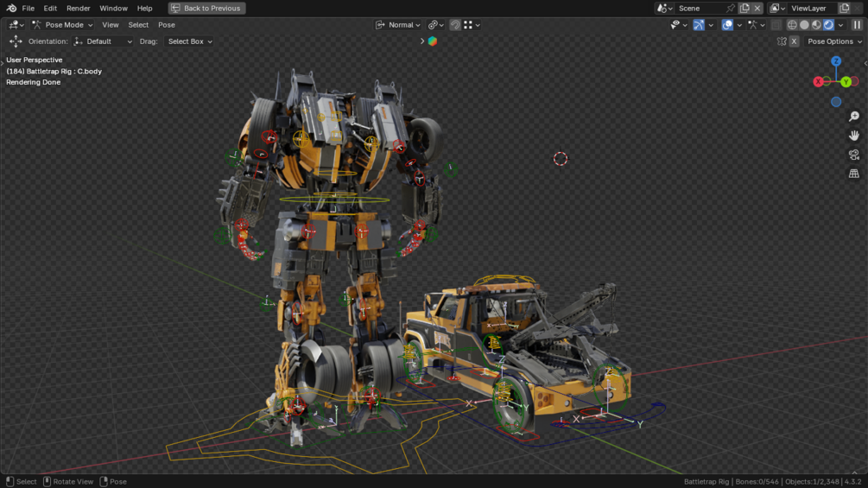The image size is (868, 488).
Task: Open the gizmo options dropdown arrow
Action: click(x=711, y=25)
